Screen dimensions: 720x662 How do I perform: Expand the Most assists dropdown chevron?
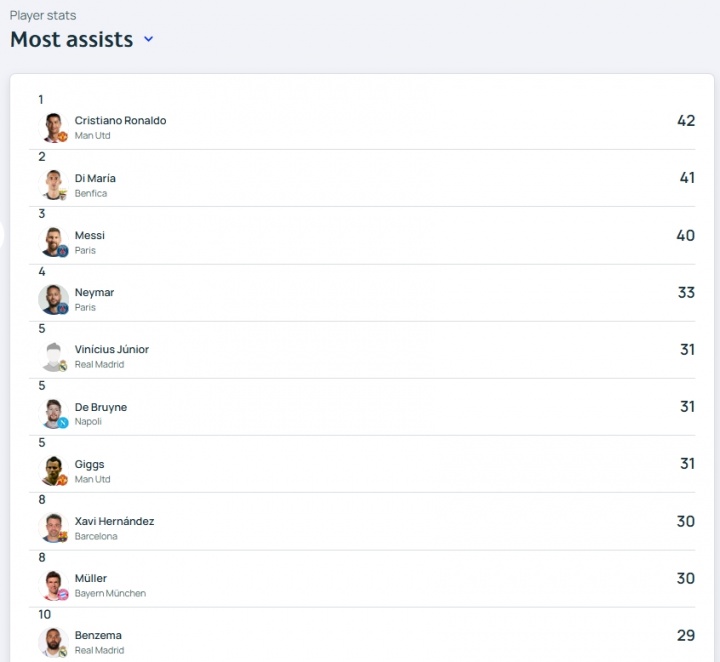(149, 40)
